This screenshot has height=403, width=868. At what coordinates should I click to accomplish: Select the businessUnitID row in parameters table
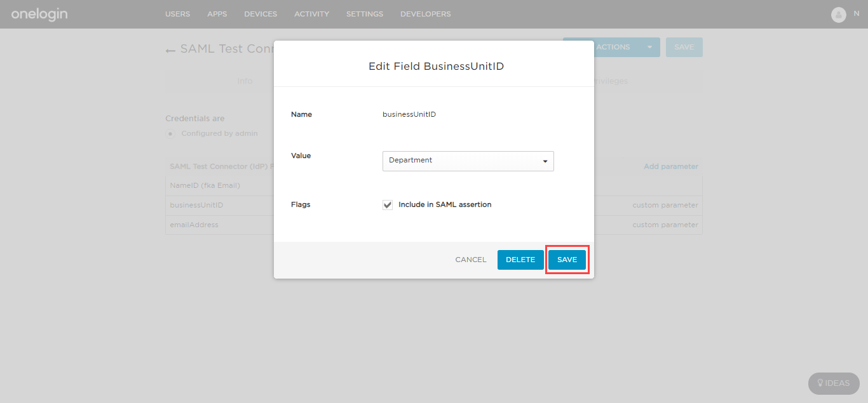(x=434, y=206)
